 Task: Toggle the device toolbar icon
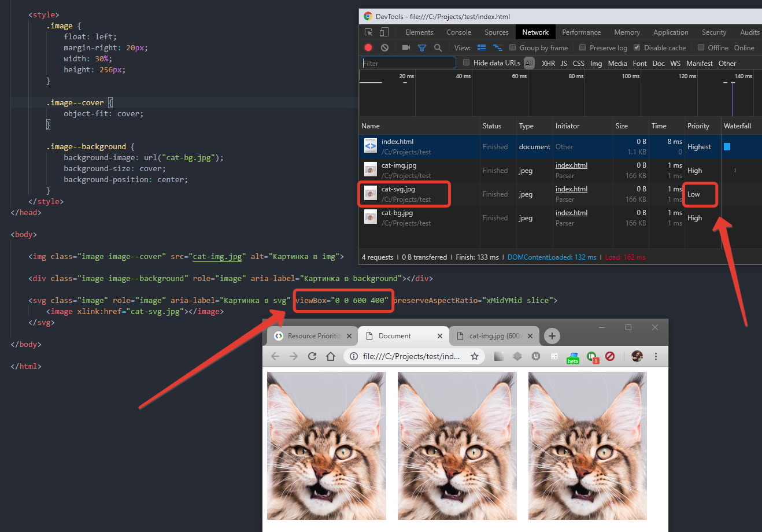click(384, 32)
